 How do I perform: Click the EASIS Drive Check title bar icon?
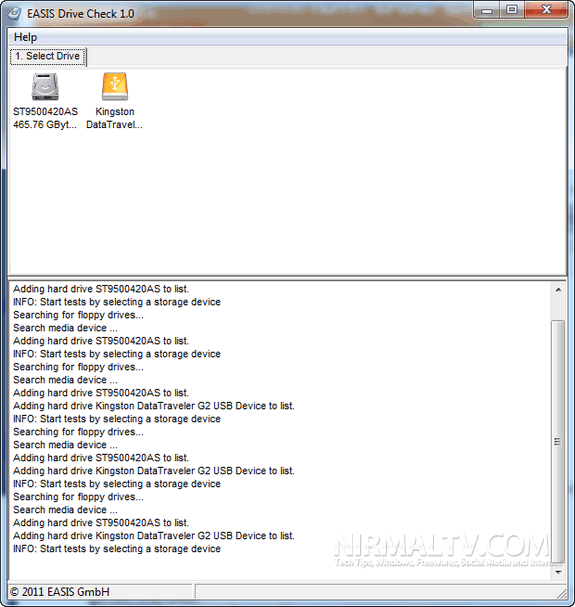click(x=15, y=14)
